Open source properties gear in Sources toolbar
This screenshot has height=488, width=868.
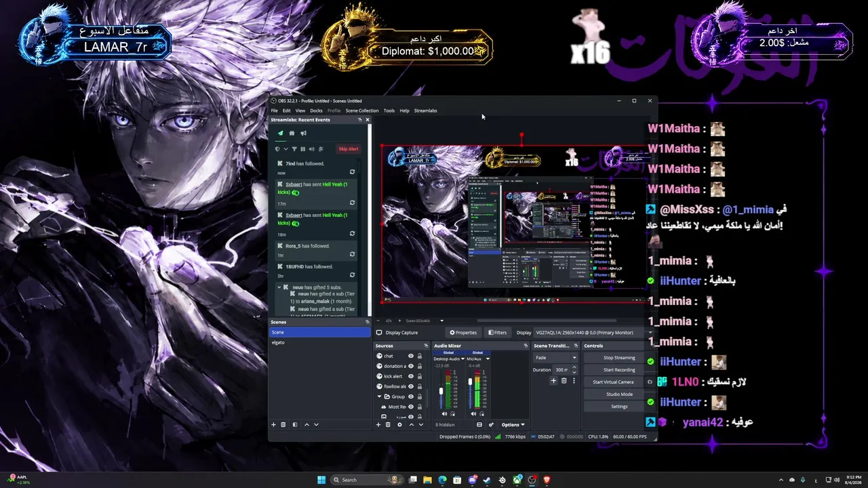[x=399, y=425]
